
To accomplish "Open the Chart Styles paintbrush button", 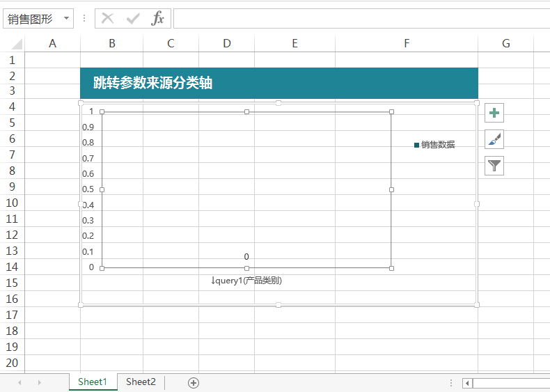I will [x=494, y=139].
